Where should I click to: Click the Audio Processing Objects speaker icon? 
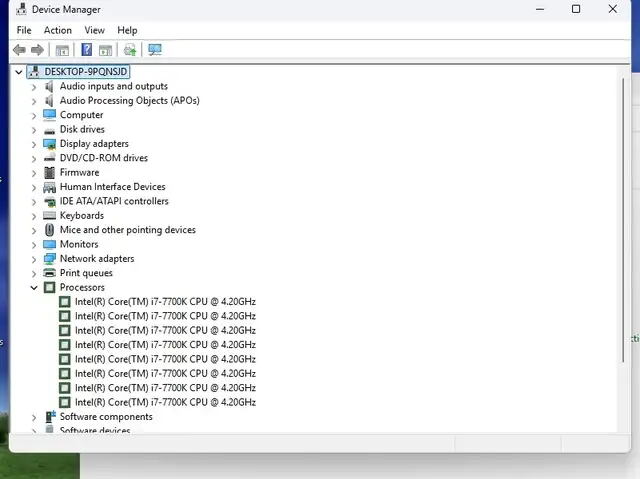tap(49, 100)
